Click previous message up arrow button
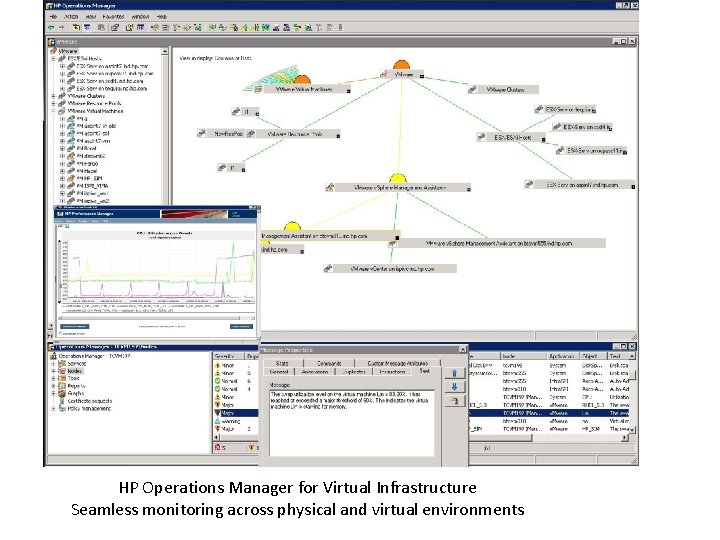The height and width of the screenshot is (540, 720). coord(455,373)
